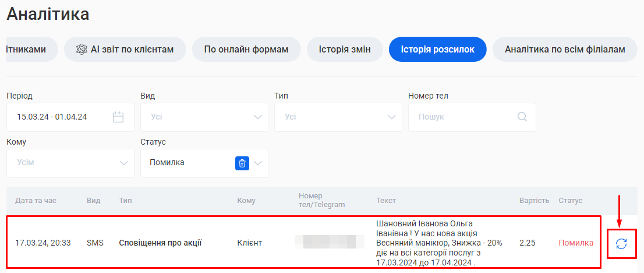The width and height of the screenshot is (644, 273).
Task: Click the Номер тел/Telegram column header
Action: (x=322, y=200)
